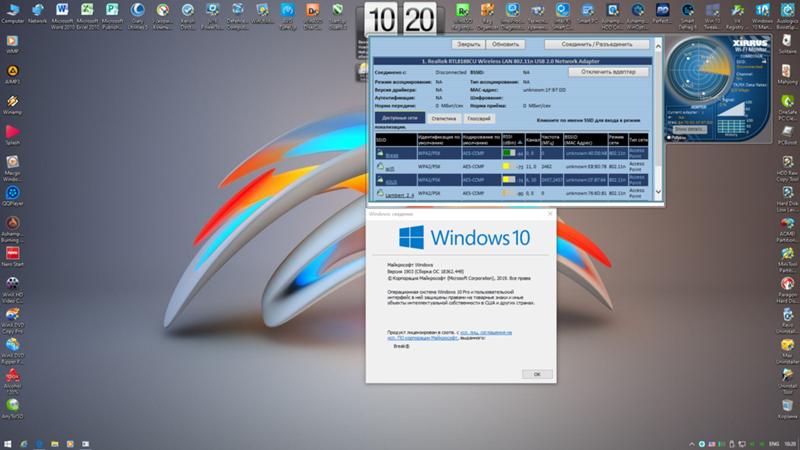Open the Network desktop icon
The width and height of the screenshot is (800, 450).
click(37, 13)
